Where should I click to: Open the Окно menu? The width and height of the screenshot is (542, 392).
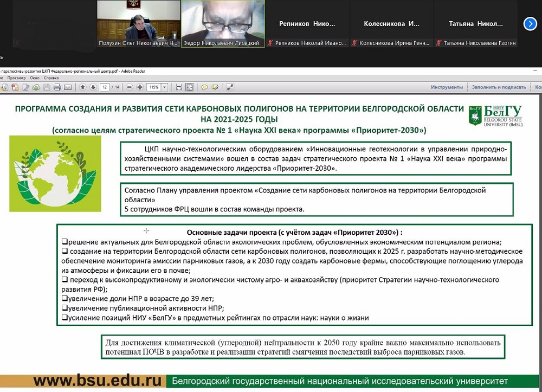pyautogui.click(x=35, y=78)
